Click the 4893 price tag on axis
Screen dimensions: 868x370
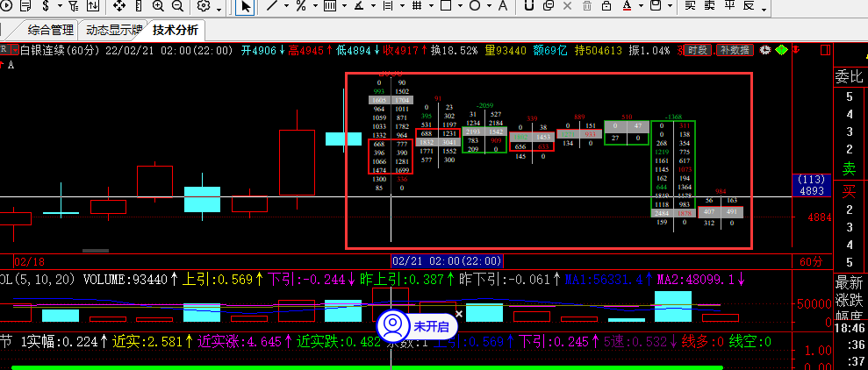tap(812, 191)
